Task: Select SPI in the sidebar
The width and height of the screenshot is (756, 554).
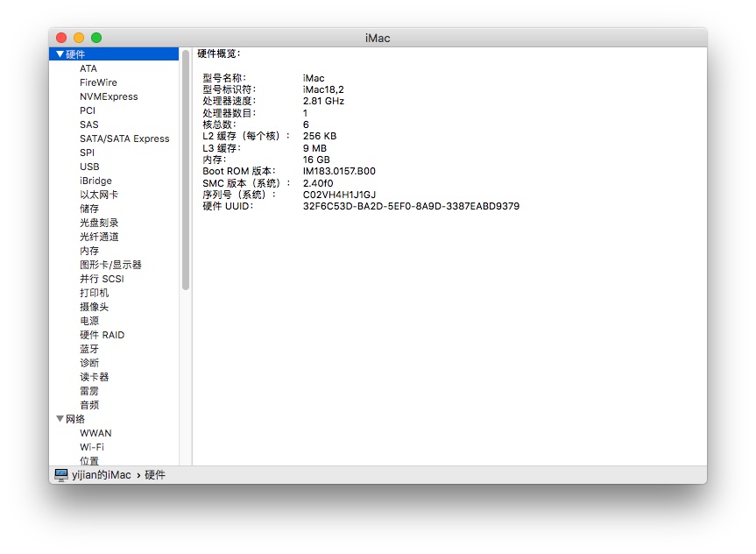Action: click(87, 153)
